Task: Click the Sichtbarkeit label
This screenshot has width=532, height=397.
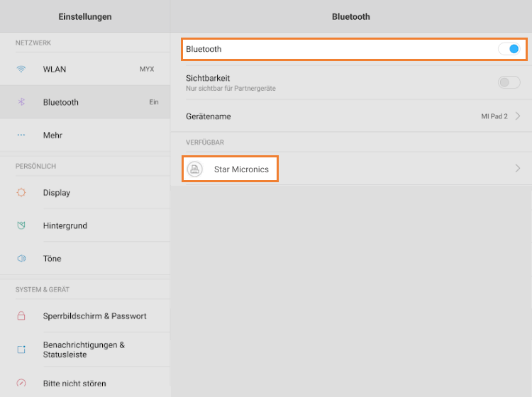Action: 208,78
